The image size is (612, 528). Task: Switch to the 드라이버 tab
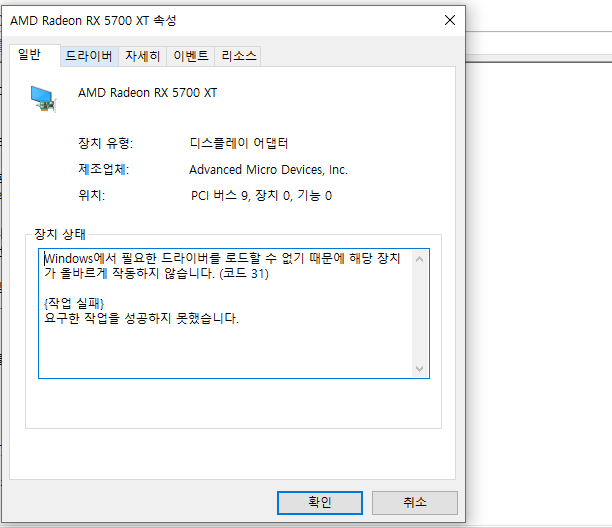coord(89,56)
